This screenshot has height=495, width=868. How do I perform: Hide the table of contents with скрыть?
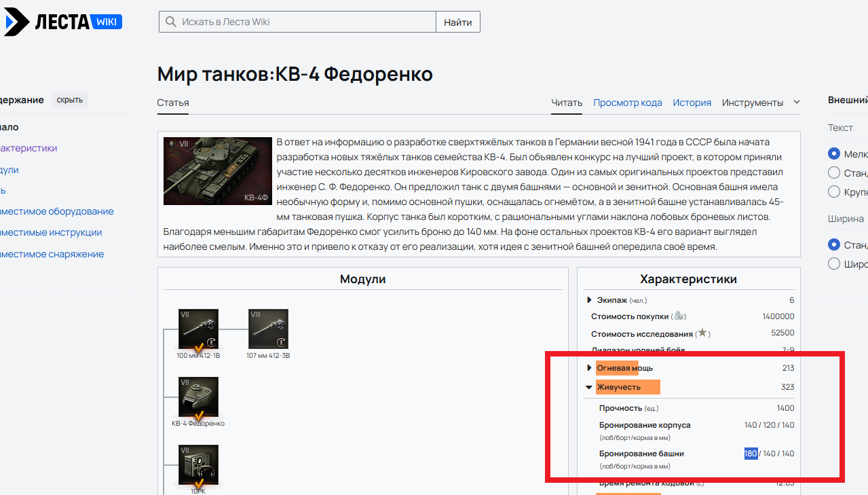pos(70,100)
